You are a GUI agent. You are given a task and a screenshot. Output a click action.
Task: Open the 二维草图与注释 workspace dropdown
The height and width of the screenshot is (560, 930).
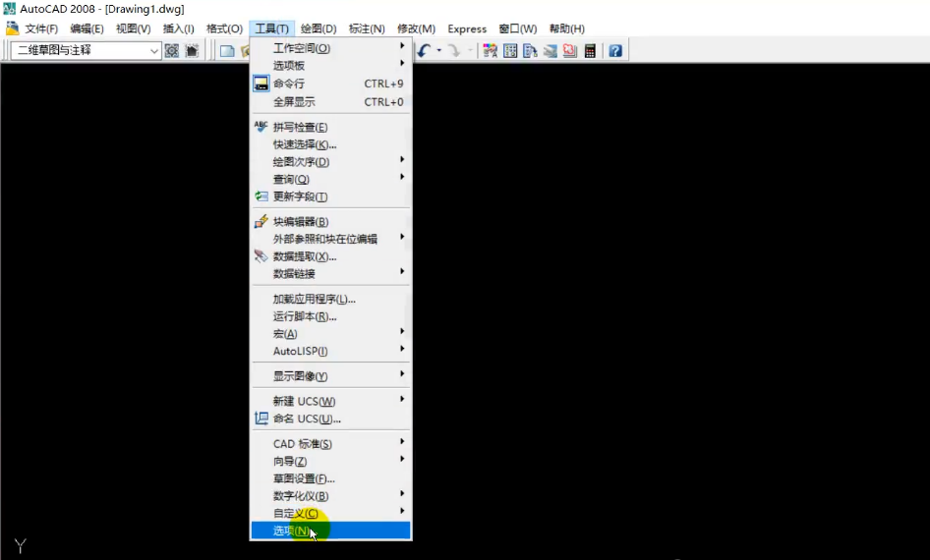(x=86, y=51)
